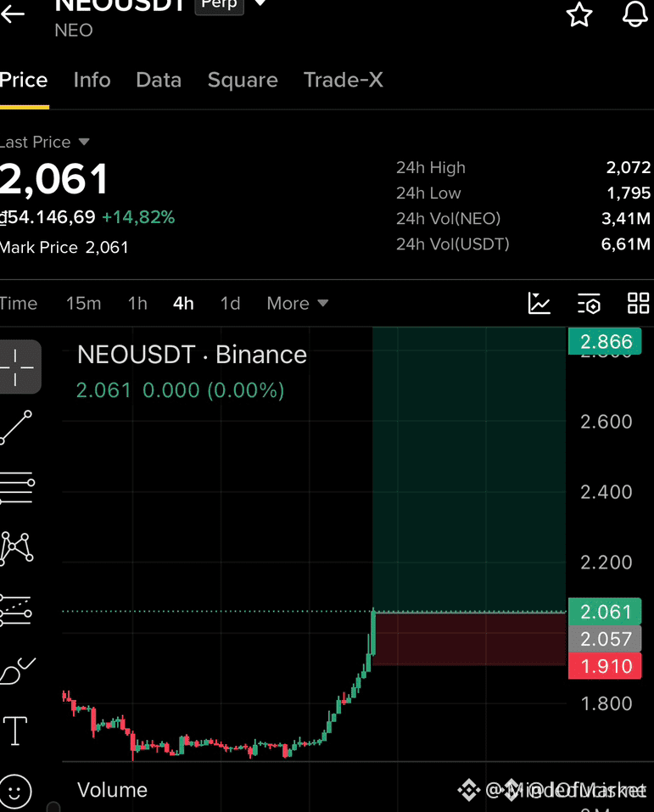Select the 15m interval
The width and height of the screenshot is (654, 812).
[x=83, y=303]
